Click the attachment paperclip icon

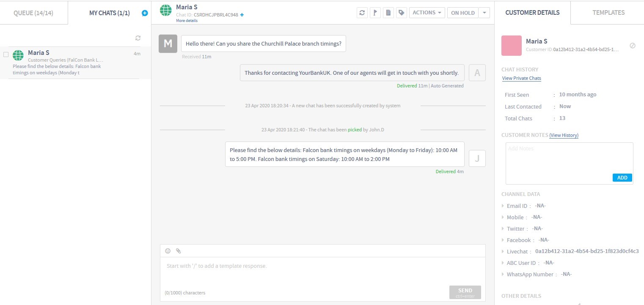coord(178,251)
